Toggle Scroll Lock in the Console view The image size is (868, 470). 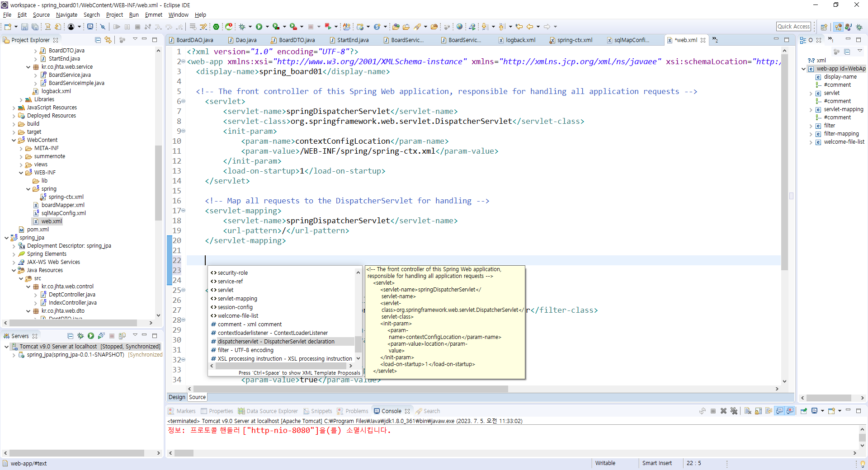click(x=758, y=411)
